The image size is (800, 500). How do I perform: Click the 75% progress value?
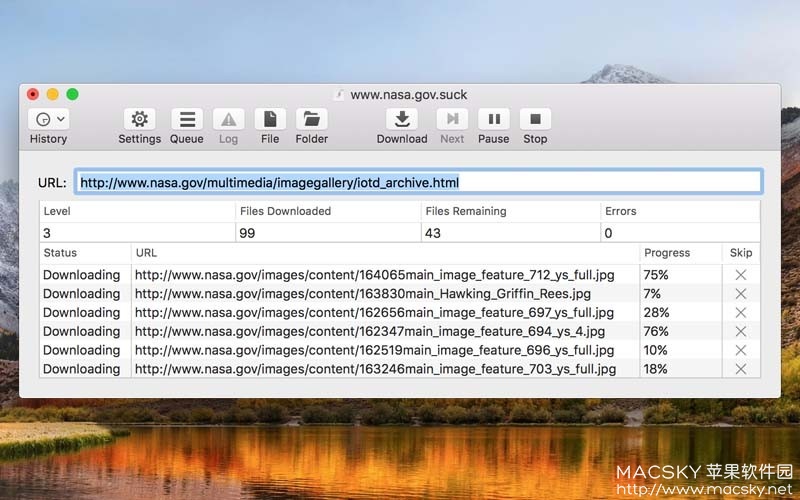656,275
